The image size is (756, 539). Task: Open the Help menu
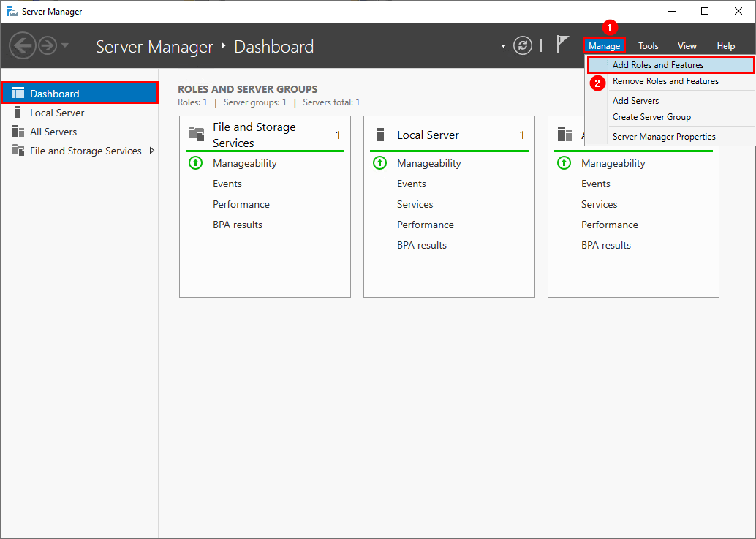click(725, 46)
